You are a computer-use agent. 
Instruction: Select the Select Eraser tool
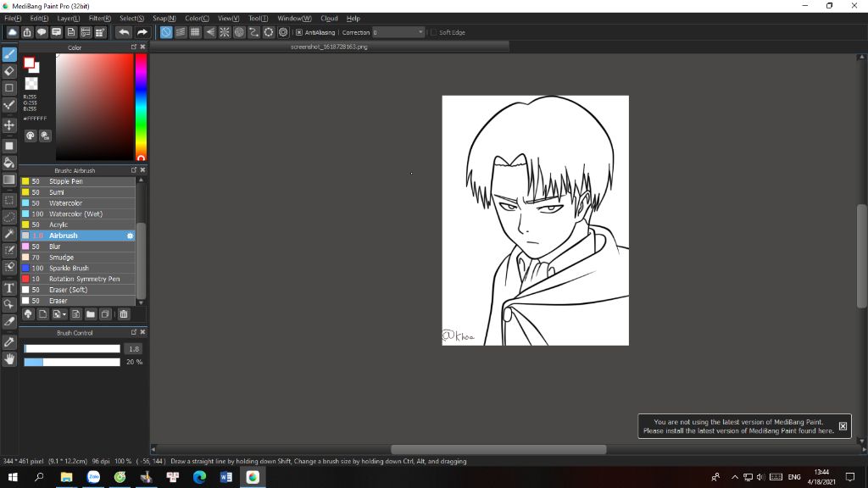tap(9, 267)
